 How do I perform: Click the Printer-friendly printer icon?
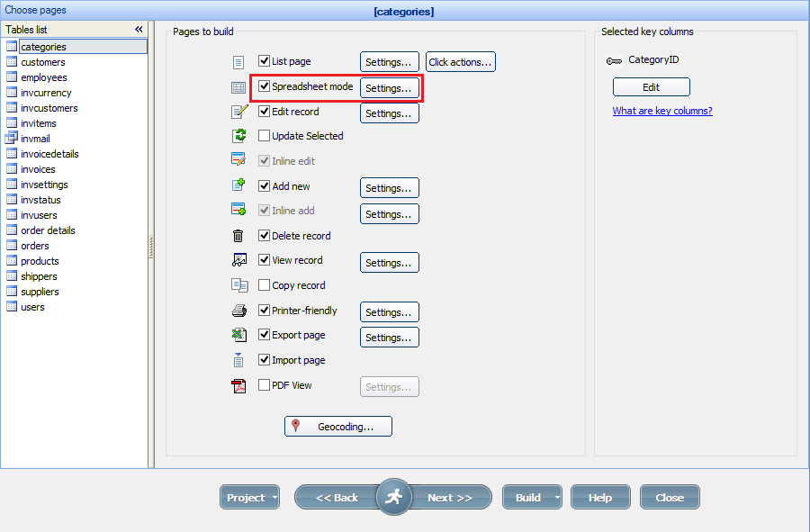tap(238, 310)
